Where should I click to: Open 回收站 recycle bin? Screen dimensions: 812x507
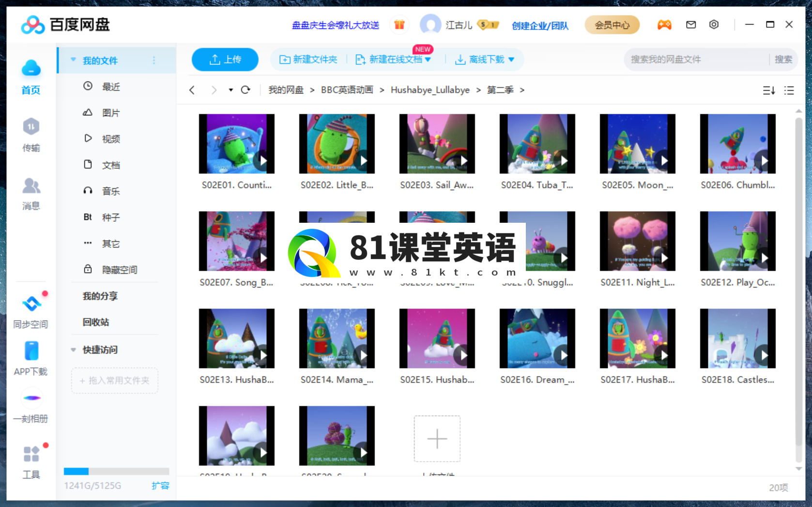96,322
